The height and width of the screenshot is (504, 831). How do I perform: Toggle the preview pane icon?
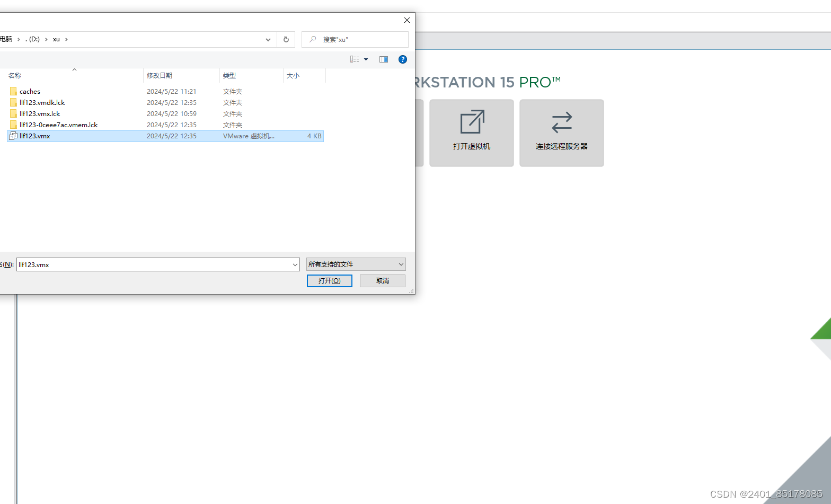pos(384,59)
